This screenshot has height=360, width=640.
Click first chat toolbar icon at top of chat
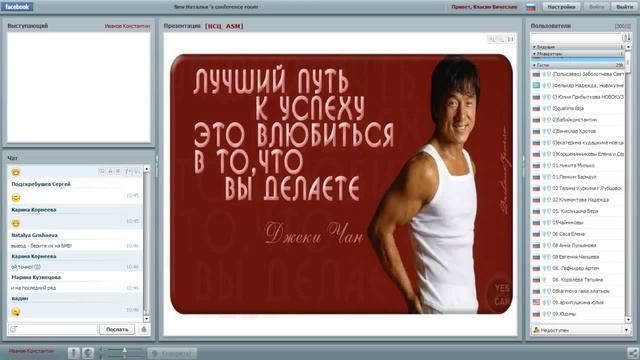tap(102, 171)
